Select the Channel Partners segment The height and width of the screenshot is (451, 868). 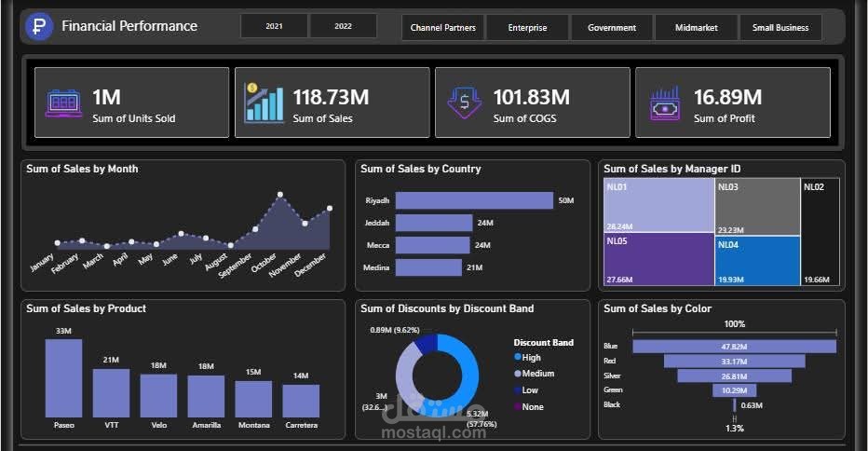pos(443,27)
